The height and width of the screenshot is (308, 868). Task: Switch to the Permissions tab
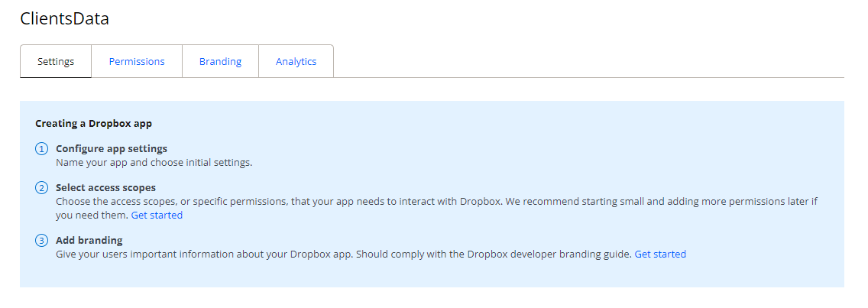[137, 62]
